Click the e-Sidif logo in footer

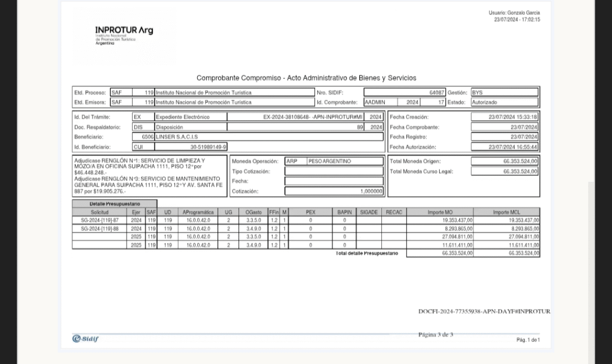85,339
